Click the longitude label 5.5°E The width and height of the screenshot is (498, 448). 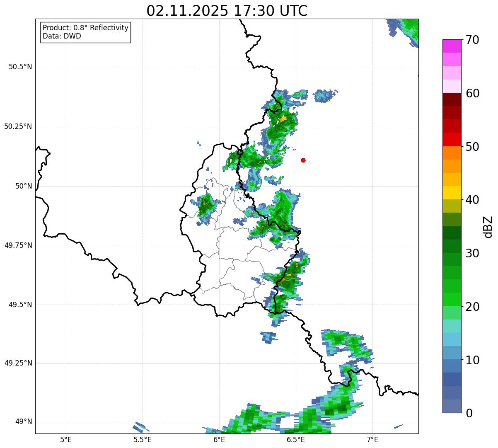point(143,439)
